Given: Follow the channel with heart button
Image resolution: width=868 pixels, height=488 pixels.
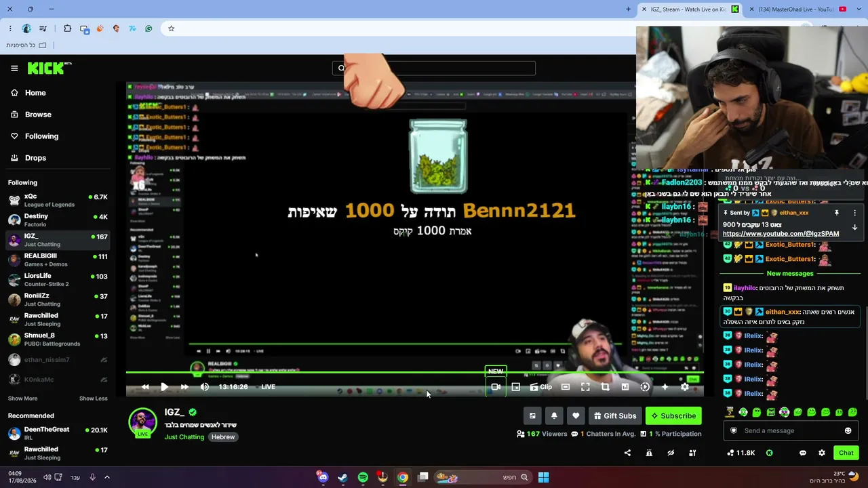Looking at the screenshot, I should 576,416.
